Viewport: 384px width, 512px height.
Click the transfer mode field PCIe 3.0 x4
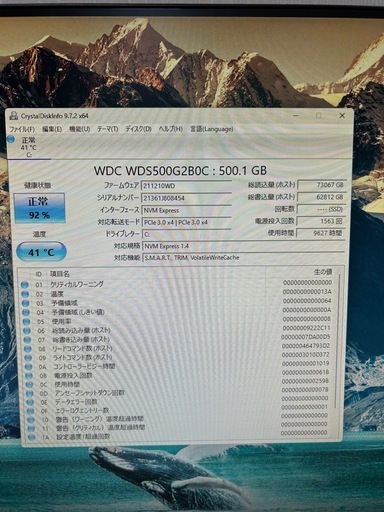pyautogui.click(x=186, y=222)
